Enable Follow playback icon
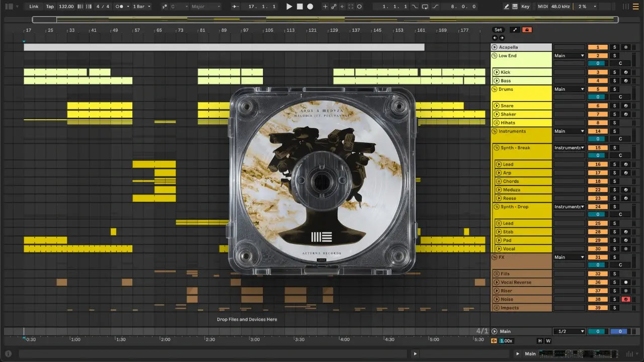Image resolution: width=644 pixels, height=362 pixels. coord(236,7)
